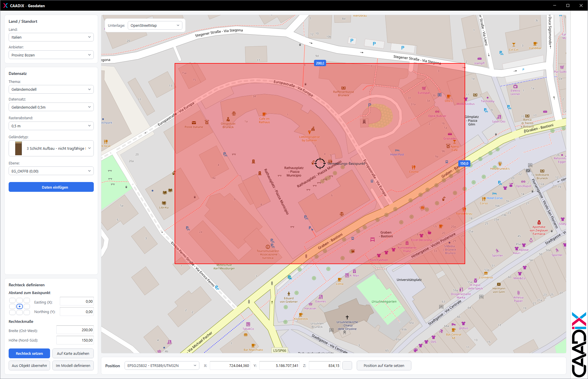Click the crosshair base point marker on map
This screenshot has height=379, width=588.
[320, 163]
